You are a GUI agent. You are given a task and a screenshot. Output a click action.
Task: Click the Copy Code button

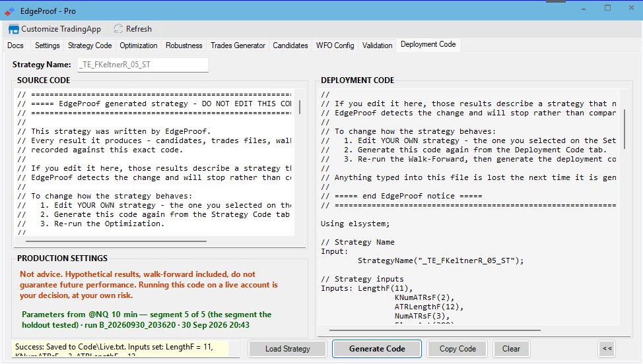coord(457,349)
